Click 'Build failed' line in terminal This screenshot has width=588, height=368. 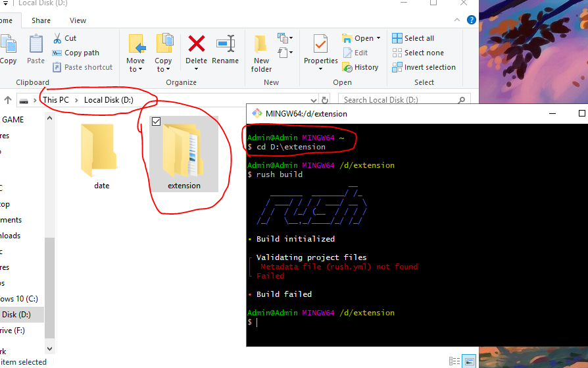pyautogui.click(x=284, y=294)
